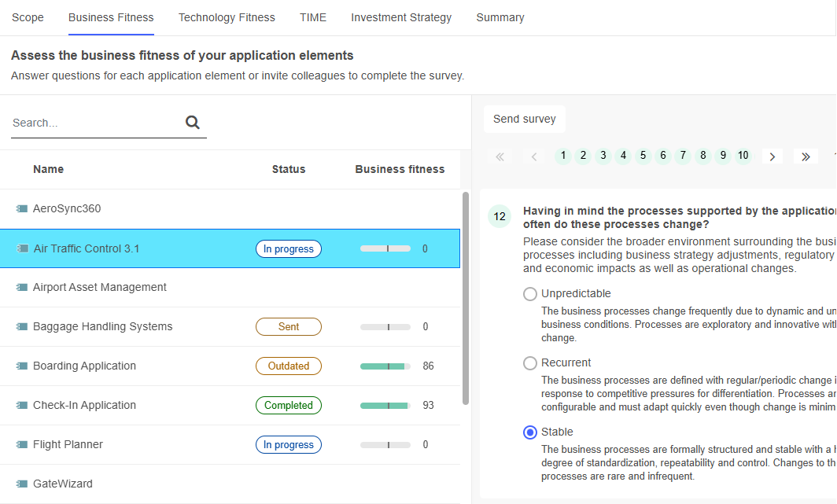The width and height of the screenshot is (837, 504).
Task: Open the Investment Strategy tab
Action: [401, 17]
